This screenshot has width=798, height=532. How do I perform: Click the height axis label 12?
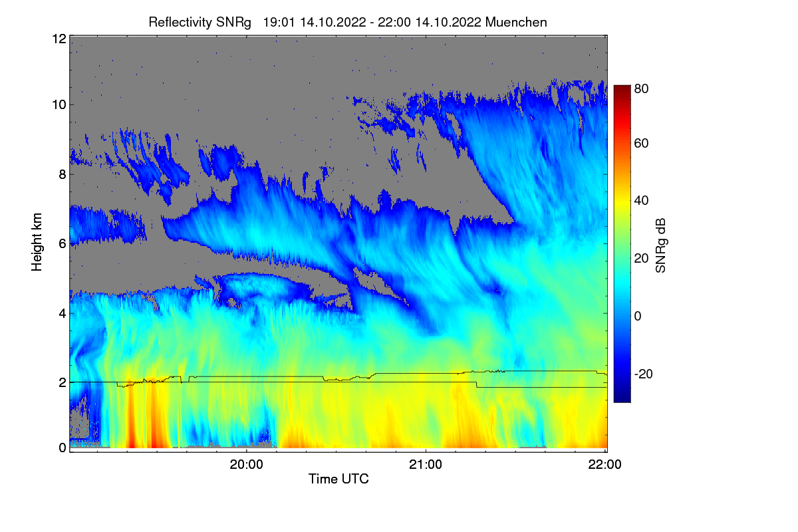tap(59, 39)
